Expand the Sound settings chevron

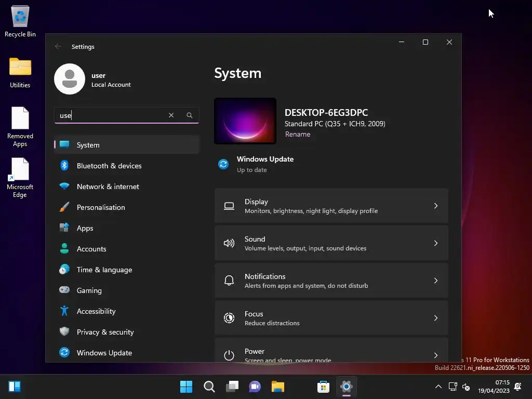436,243
